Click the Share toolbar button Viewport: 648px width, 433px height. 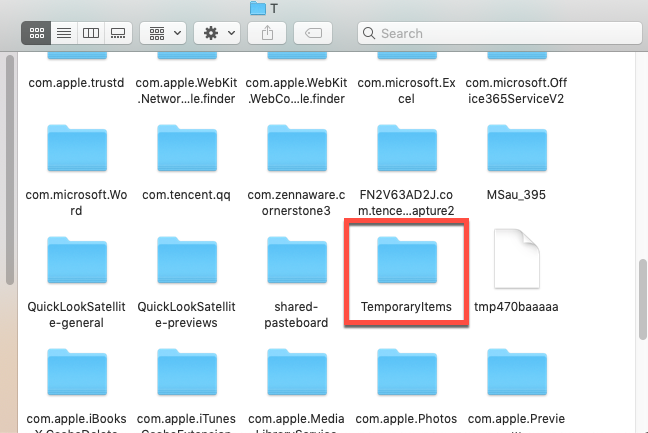pyautogui.click(x=267, y=33)
